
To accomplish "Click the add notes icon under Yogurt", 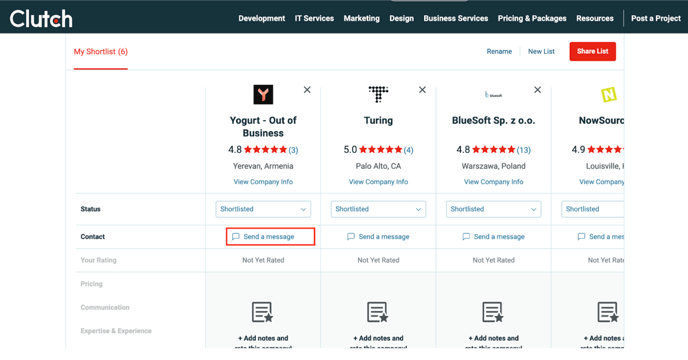I will [262, 312].
